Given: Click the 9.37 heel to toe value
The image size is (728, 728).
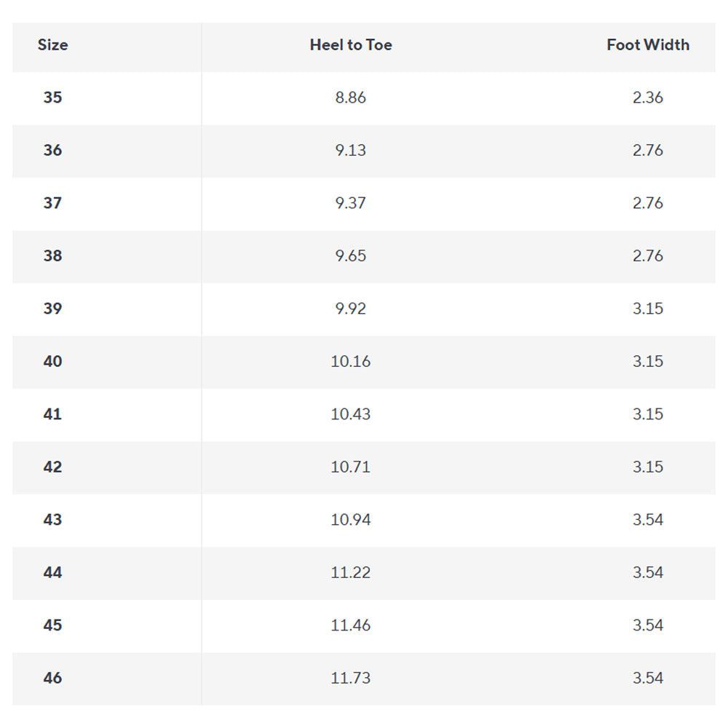Looking at the screenshot, I should pos(351,203).
